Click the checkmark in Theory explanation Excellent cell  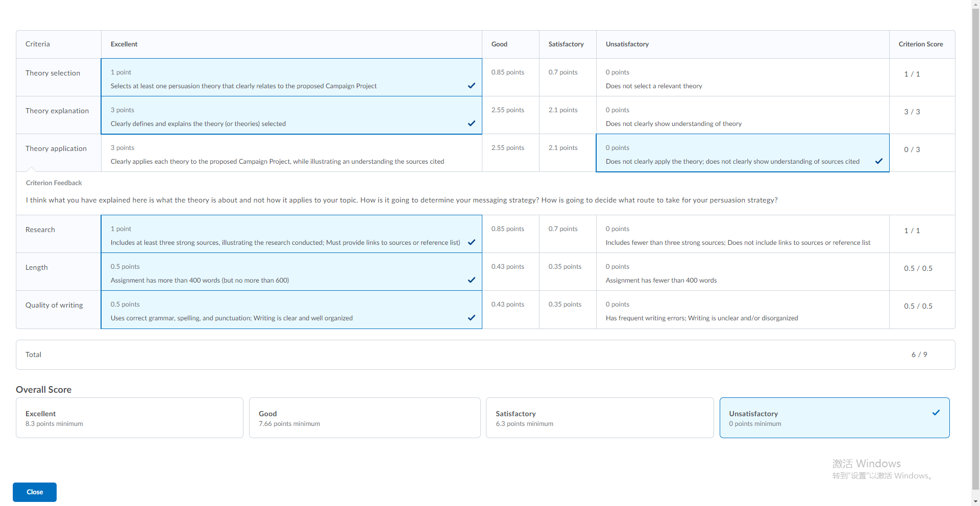click(472, 123)
